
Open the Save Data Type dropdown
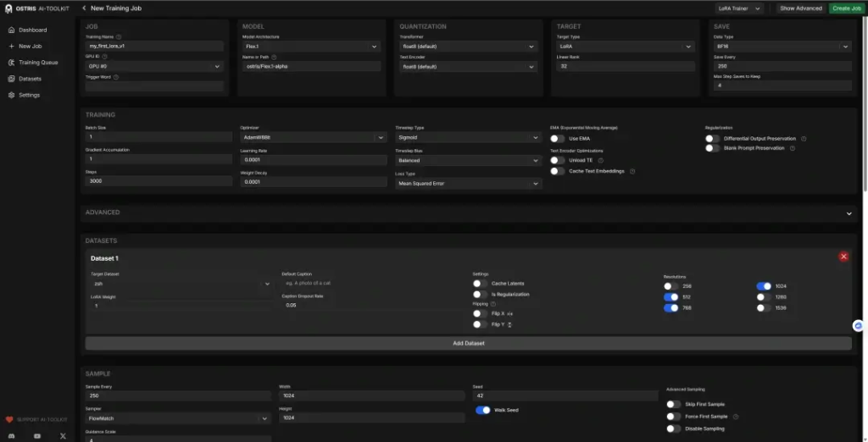pyautogui.click(x=782, y=47)
